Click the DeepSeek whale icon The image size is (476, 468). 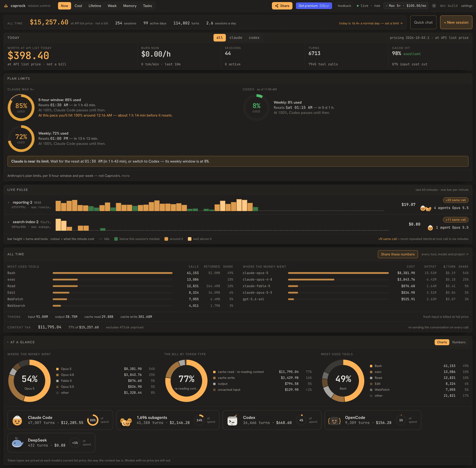(17, 443)
